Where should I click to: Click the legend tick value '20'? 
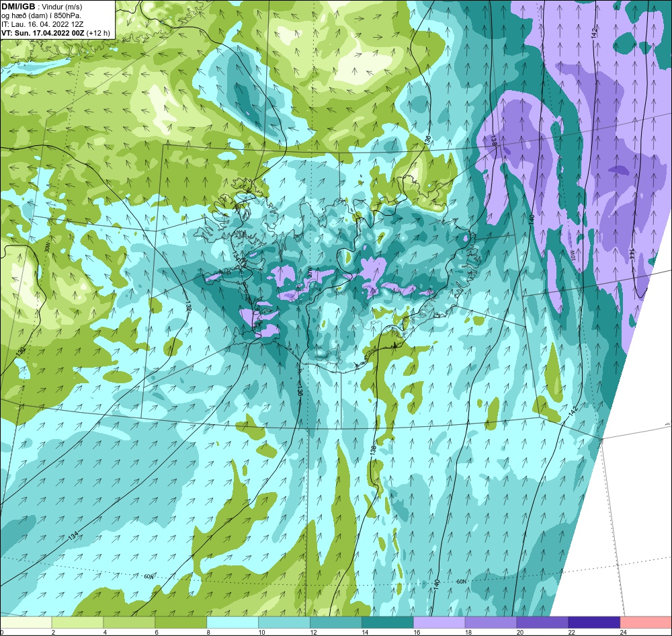point(519,632)
